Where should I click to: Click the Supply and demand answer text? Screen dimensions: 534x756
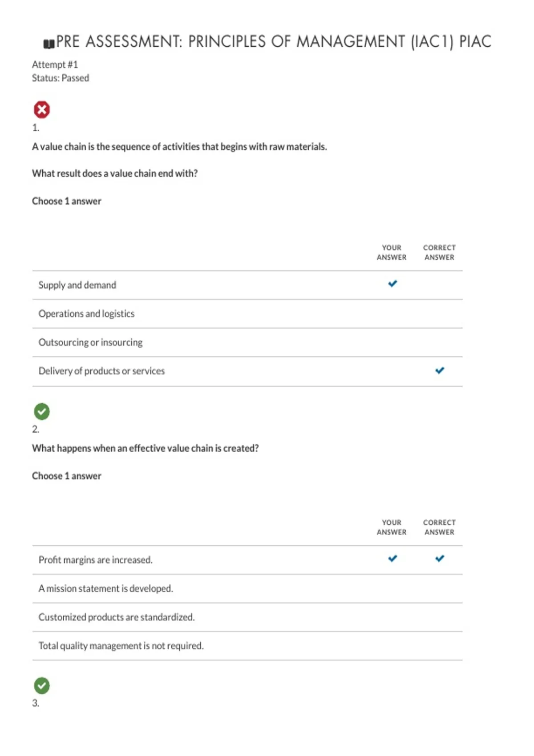click(x=77, y=285)
